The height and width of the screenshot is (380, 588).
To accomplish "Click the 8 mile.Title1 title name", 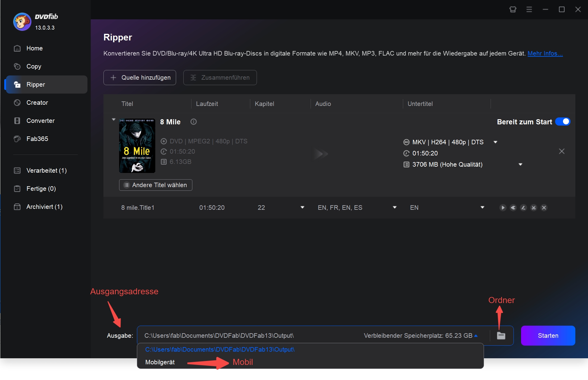I will click(x=138, y=208).
